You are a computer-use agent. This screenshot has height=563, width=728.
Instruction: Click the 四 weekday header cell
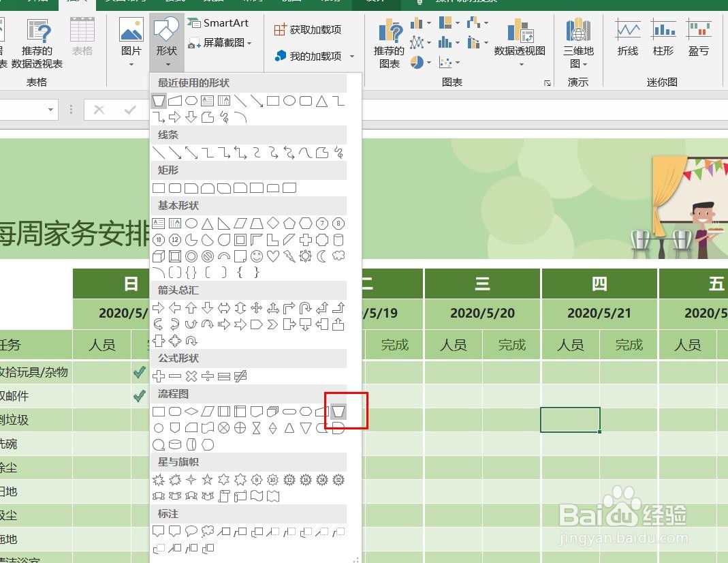pos(599,284)
